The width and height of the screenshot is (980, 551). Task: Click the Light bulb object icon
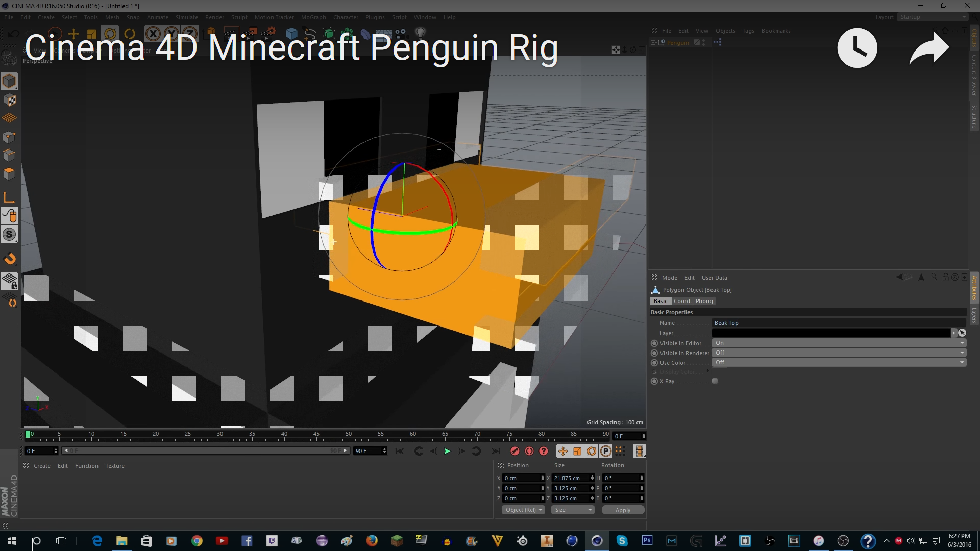[420, 33]
